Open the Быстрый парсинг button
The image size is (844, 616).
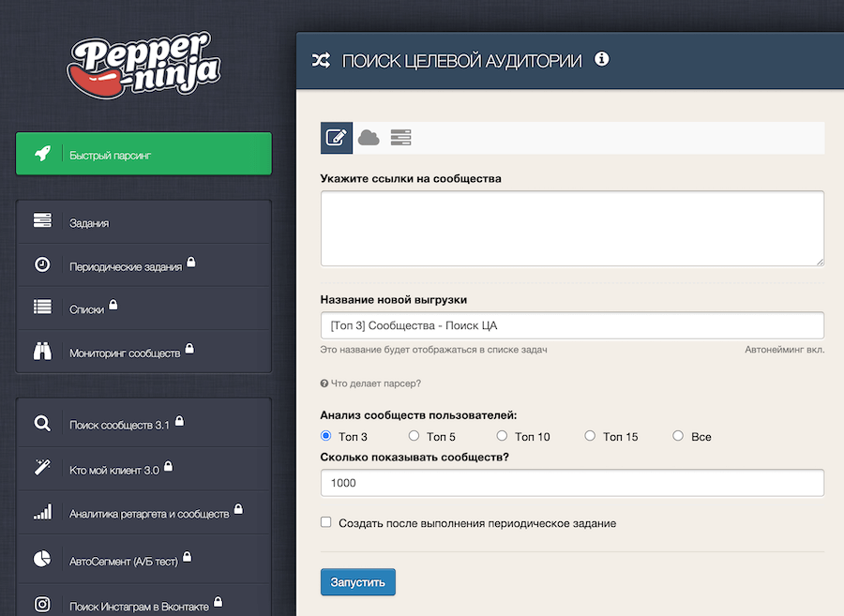[x=143, y=154]
